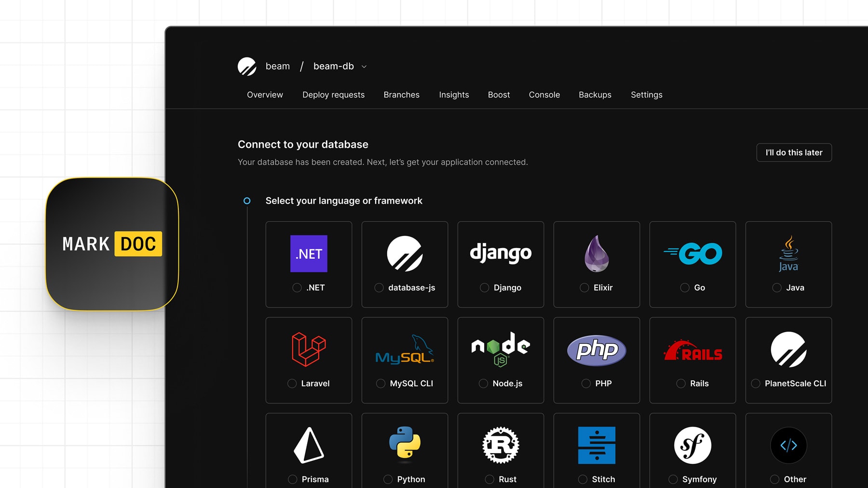Switch to the Branches tab
868x488 pixels.
click(401, 95)
